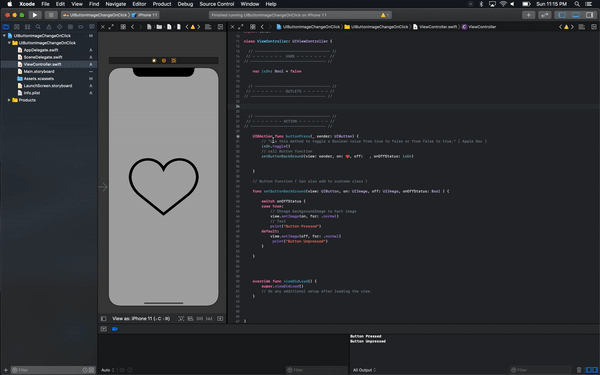Viewport: 600px width, 375px height.
Task: Expand the Products folder
Action: click(9, 100)
